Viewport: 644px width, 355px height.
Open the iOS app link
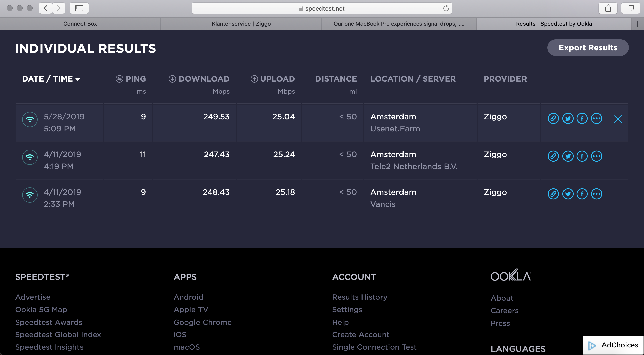[x=180, y=335]
